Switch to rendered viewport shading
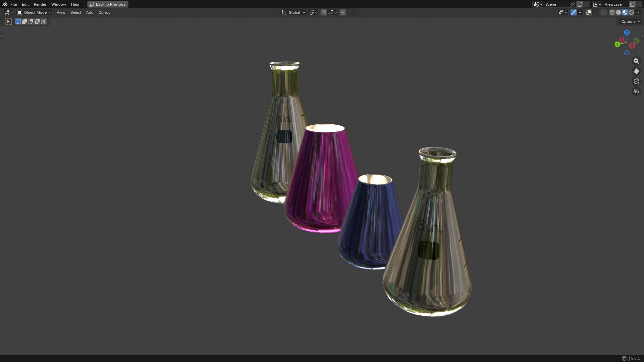The height and width of the screenshot is (362, 644). (x=631, y=12)
